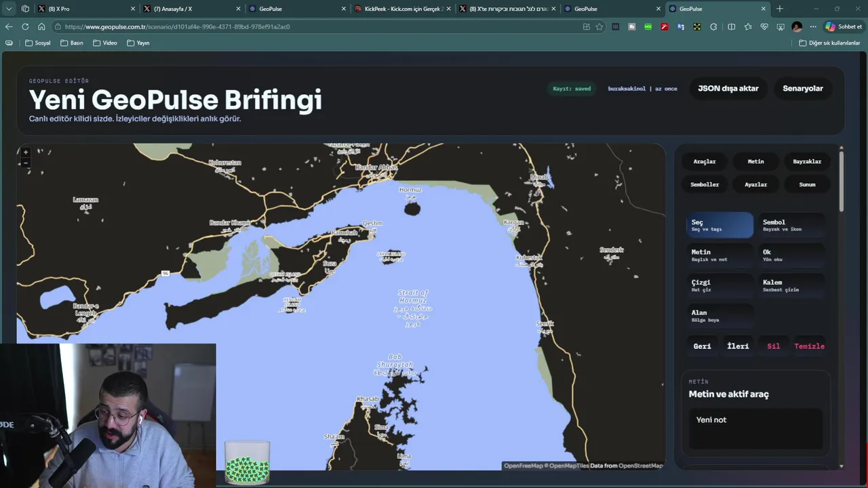Click the Geri undo button
868x488 pixels.
point(702,346)
